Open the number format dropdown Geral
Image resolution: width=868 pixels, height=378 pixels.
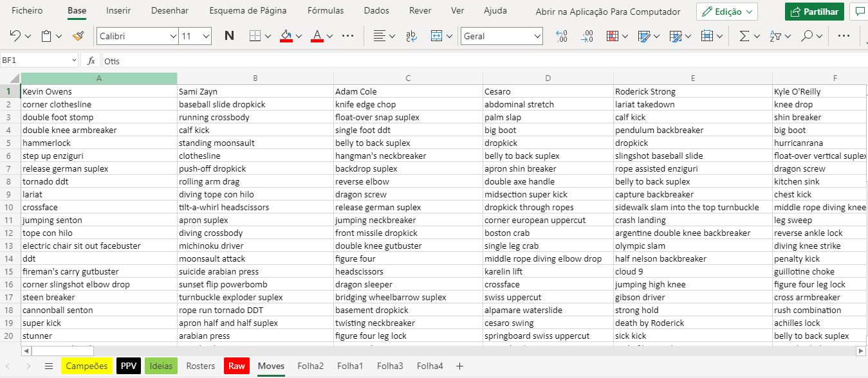537,37
